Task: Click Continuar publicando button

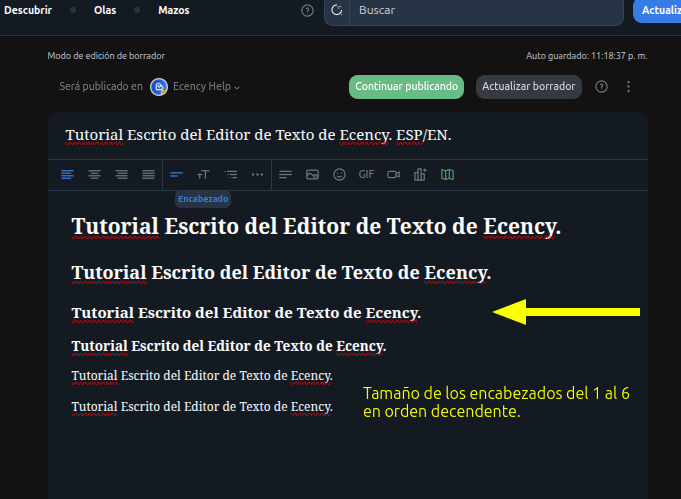Action: tap(407, 87)
